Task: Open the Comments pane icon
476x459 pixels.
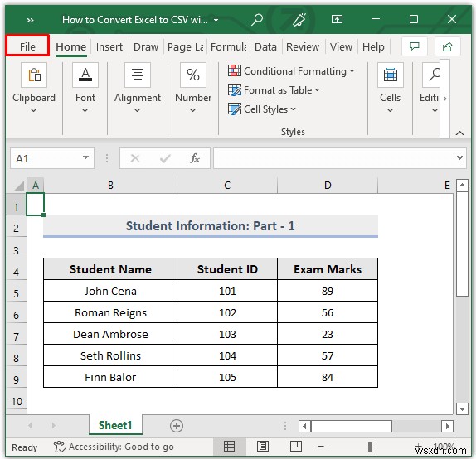Action: tap(415, 46)
